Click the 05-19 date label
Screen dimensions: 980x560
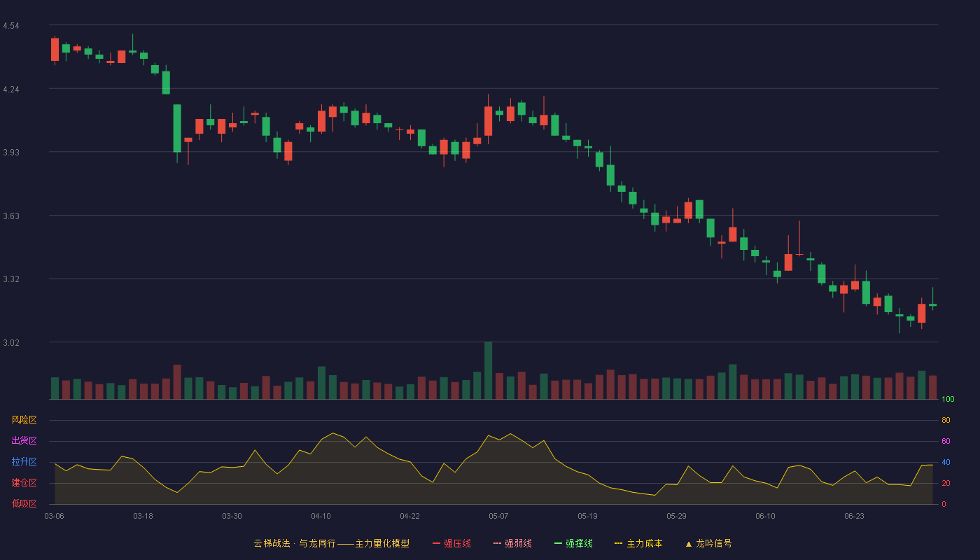tap(587, 516)
